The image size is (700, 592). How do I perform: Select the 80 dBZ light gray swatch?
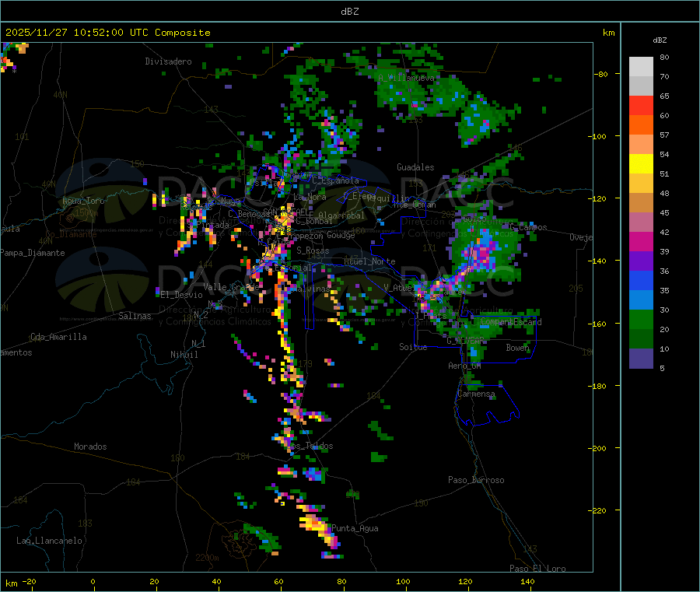(641, 67)
